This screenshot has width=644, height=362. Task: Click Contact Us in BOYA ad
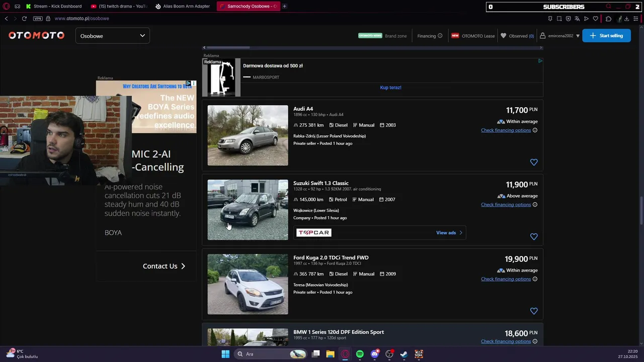coord(164,266)
